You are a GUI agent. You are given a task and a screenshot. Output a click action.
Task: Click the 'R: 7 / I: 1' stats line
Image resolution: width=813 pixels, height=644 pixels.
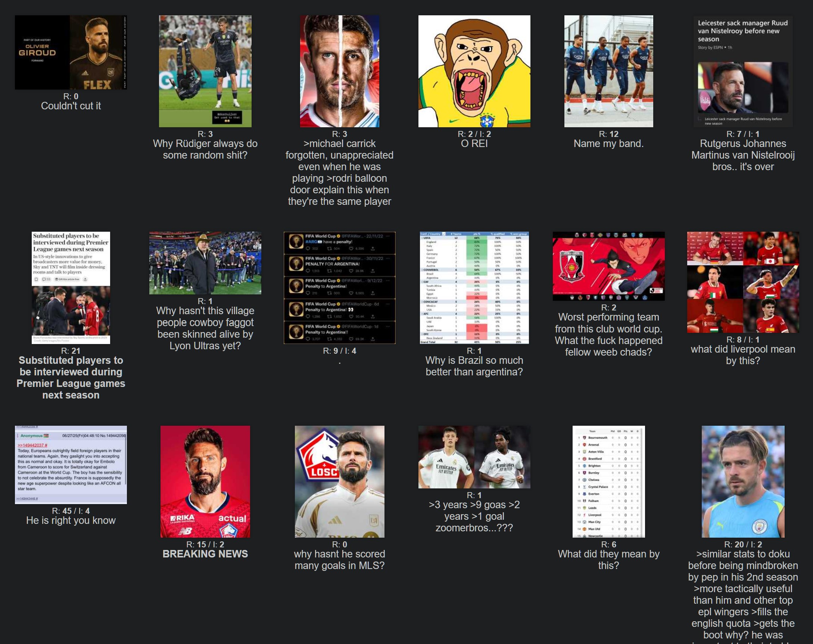click(743, 134)
